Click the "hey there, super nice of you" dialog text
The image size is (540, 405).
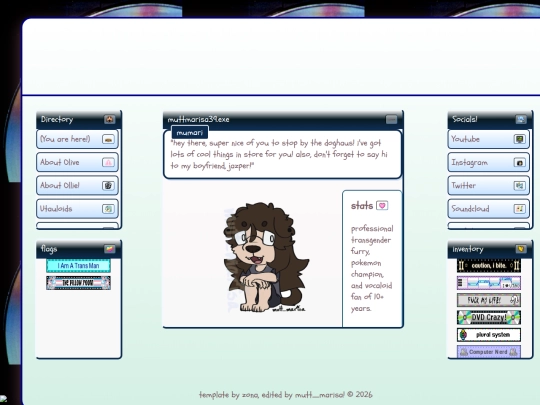[x=279, y=154]
